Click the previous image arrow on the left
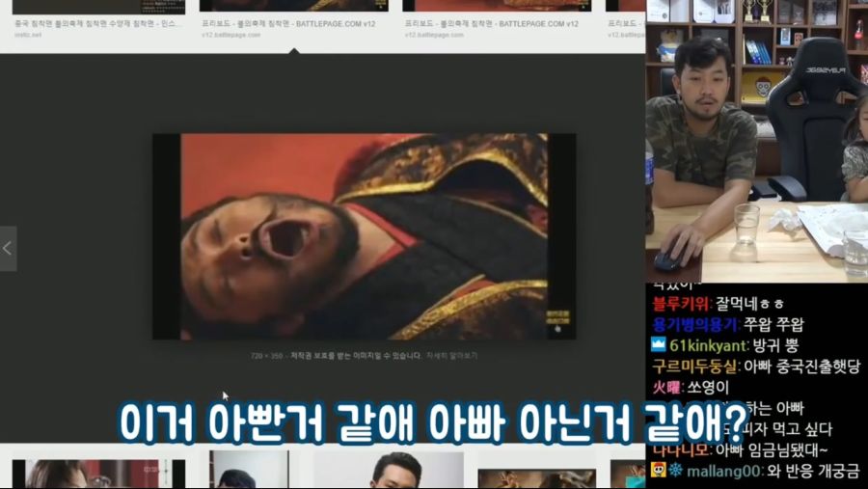Viewport: 868px width, 489px height. click(8, 249)
